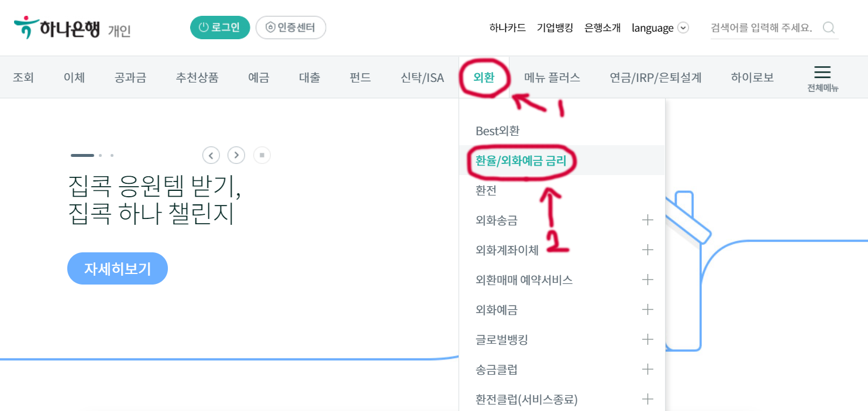The image size is (868, 411).
Task: Click the Hana Bank logo
Action: point(57,28)
